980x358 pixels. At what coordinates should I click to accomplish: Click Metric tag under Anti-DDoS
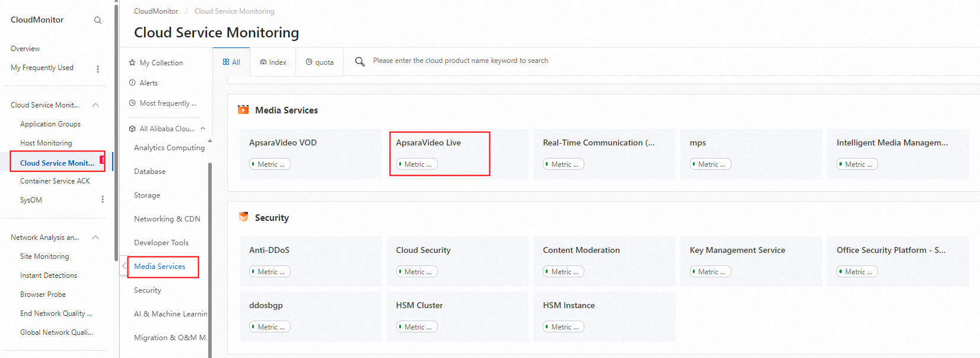click(x=270, y=272)
